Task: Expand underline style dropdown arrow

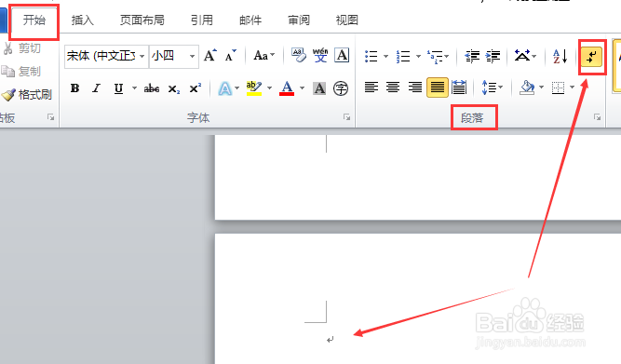Action: point(134,88)
